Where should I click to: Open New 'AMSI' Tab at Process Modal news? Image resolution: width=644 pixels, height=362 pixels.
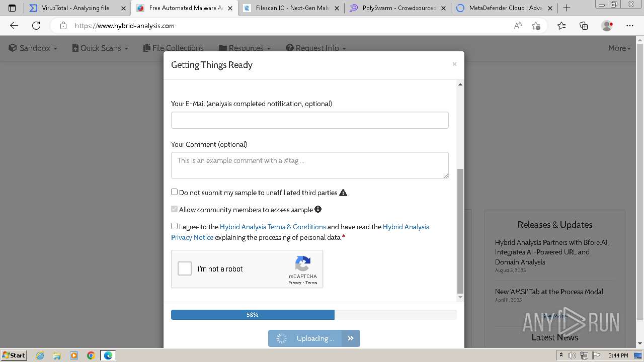[549, 292]
